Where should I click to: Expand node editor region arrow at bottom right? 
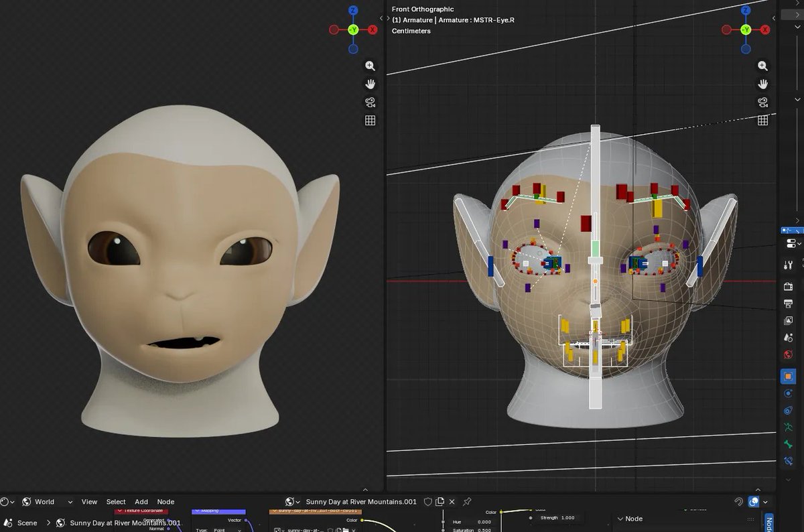(759, 489)
